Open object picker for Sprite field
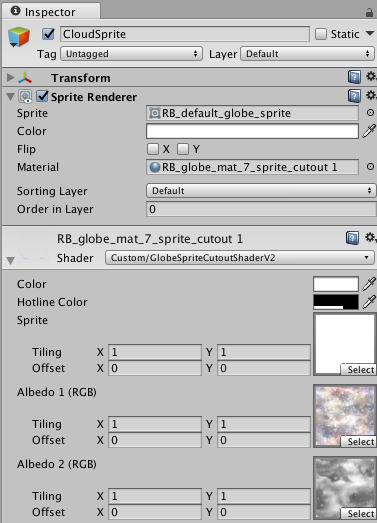 click(x=370, y=113)
